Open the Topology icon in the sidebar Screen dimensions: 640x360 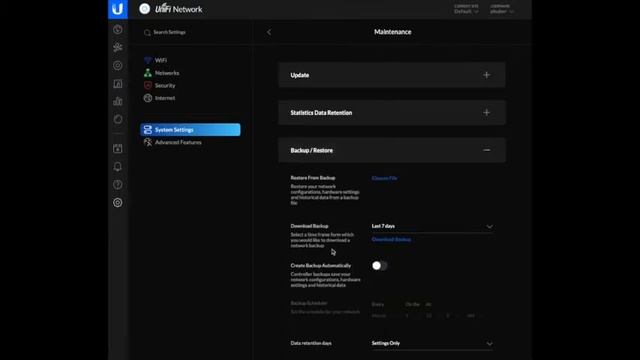coord(118,47)
